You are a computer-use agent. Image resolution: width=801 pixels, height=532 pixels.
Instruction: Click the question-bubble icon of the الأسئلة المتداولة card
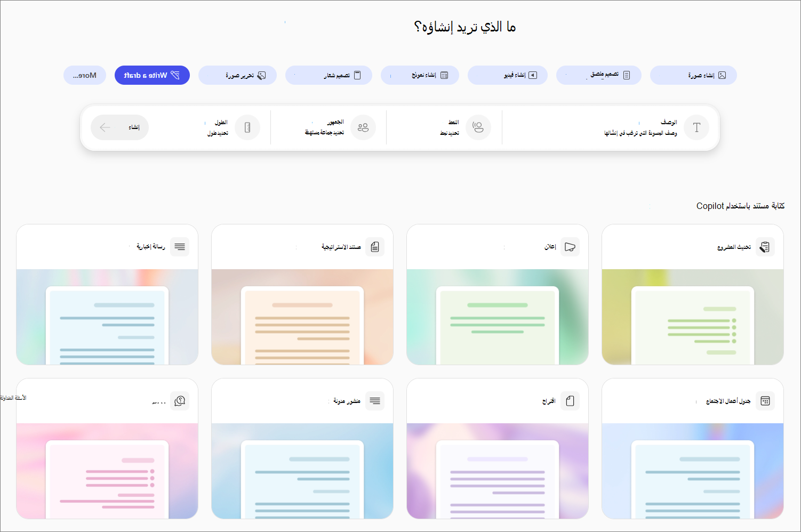(180, 401)
